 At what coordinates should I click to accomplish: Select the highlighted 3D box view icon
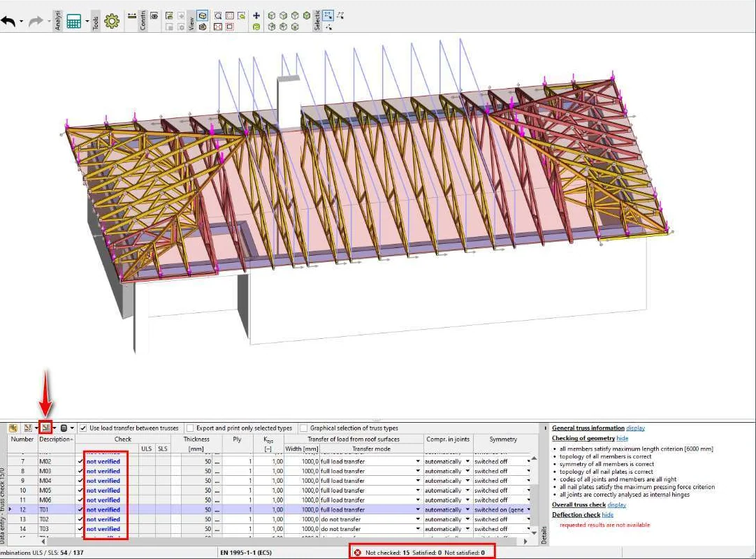coord(203,16)
